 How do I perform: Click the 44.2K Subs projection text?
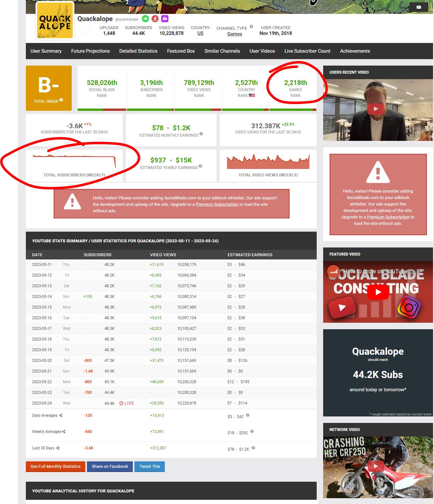pyautogui.click(x=378, y=375)
